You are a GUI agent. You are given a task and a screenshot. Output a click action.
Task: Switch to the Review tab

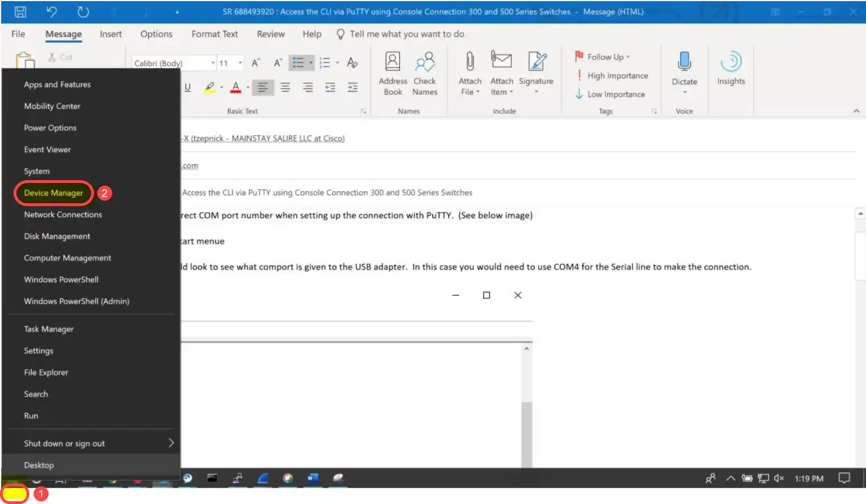coord(271,34)
